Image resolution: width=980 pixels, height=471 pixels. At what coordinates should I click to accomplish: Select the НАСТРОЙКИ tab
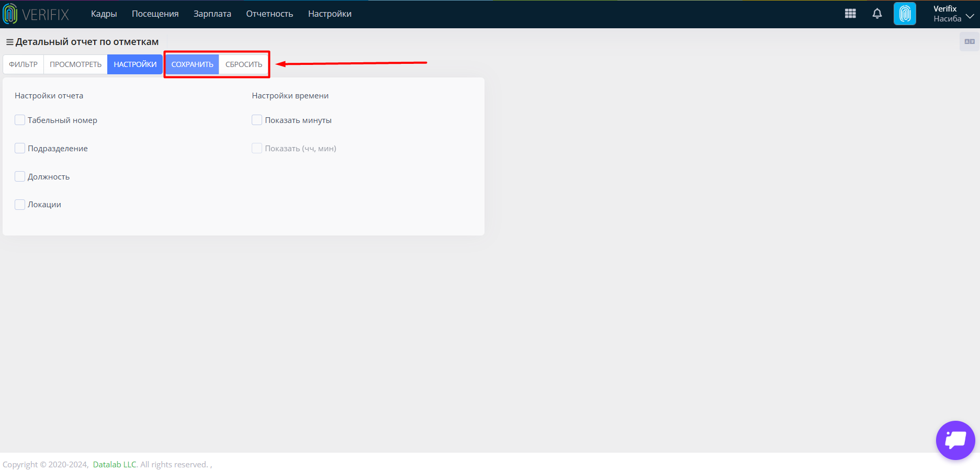tap(135, 64)
